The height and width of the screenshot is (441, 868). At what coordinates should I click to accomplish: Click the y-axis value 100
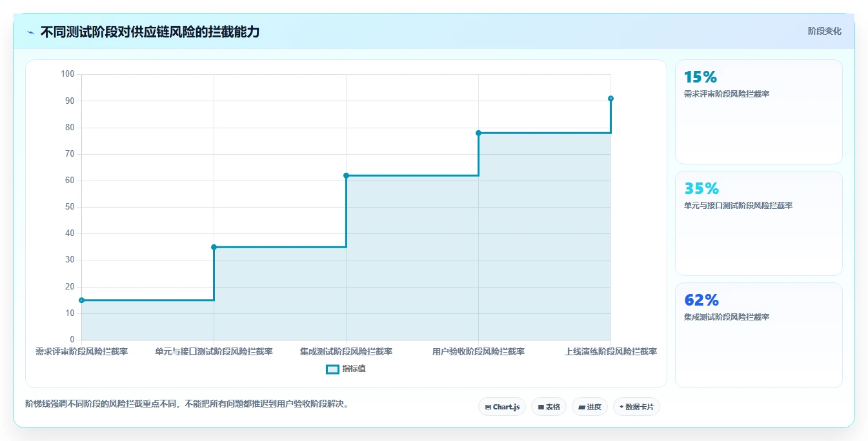tap(68, 74)
